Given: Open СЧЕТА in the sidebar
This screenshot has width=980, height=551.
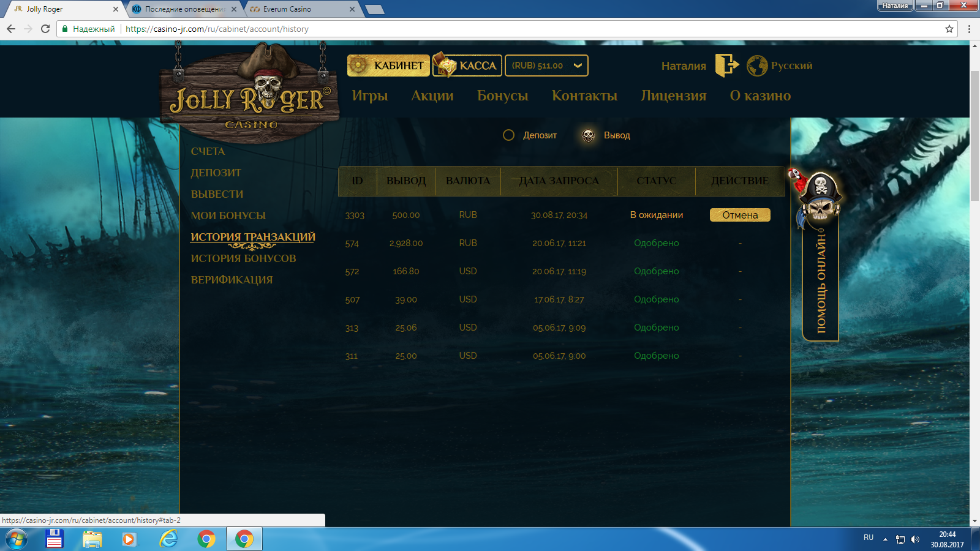Looking at the screenshot, I should [208, 151].
